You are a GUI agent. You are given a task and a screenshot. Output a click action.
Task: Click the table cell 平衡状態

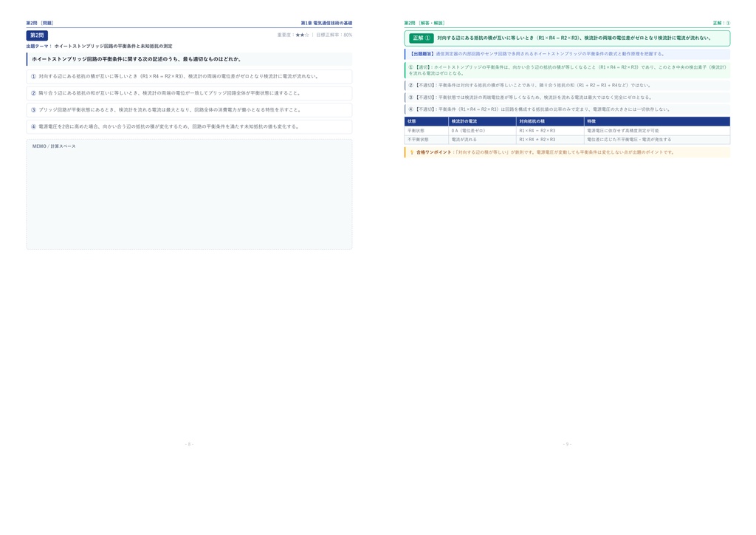click(x=427, y=131)
